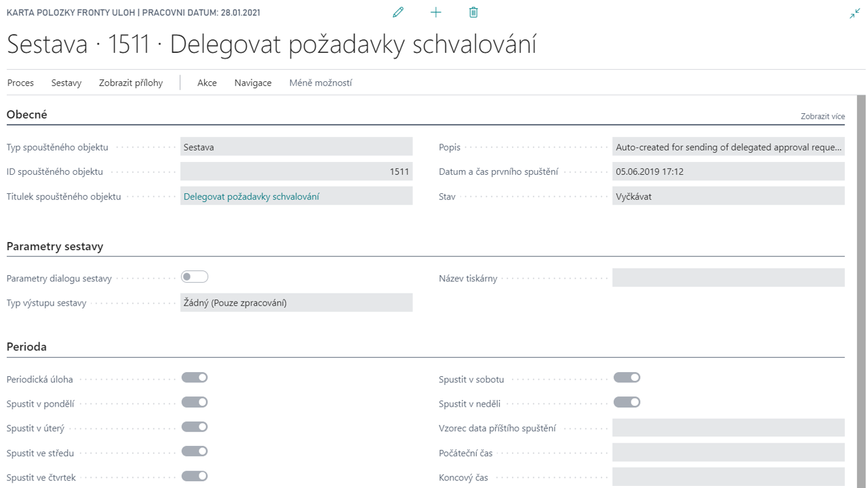Disable the Periodická úloha toggle
This screenshot has height=488, width=868.
point(195,377)
